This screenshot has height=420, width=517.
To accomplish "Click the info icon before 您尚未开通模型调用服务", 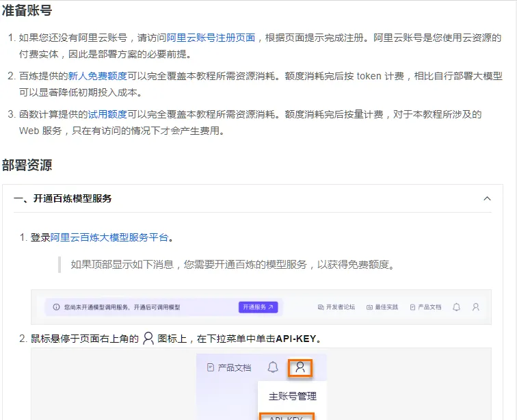I will tap(56, 307).
